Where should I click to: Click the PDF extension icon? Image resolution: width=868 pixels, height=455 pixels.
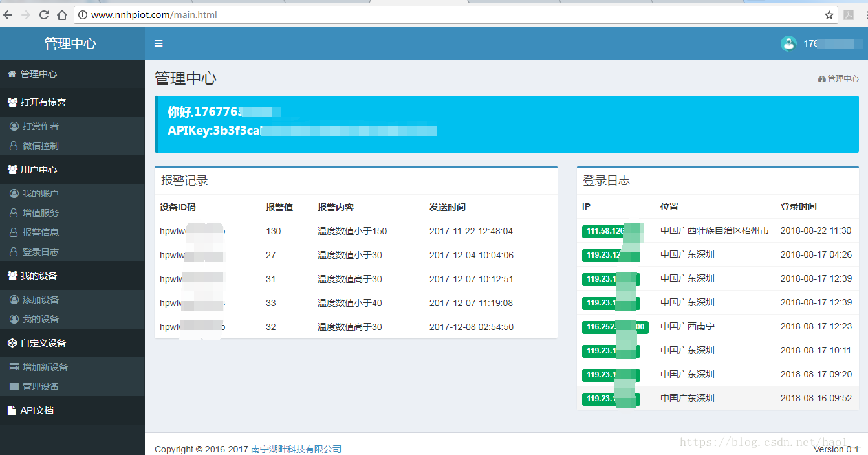849,15
